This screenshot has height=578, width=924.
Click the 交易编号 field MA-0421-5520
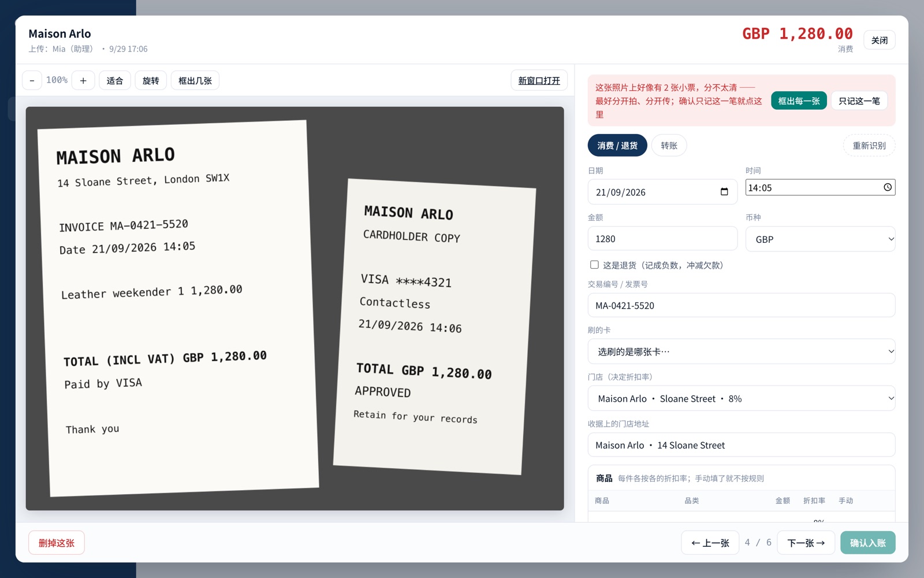click(x=742, y=305)
